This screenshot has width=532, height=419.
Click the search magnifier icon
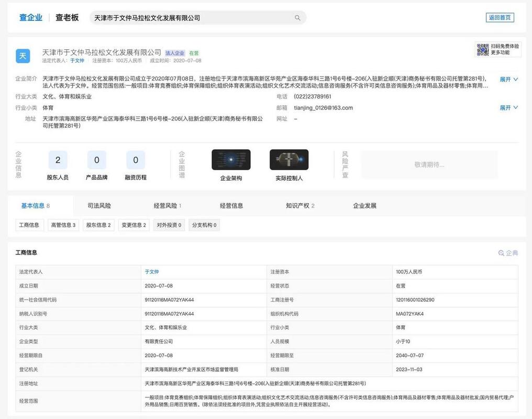point(297,17)
